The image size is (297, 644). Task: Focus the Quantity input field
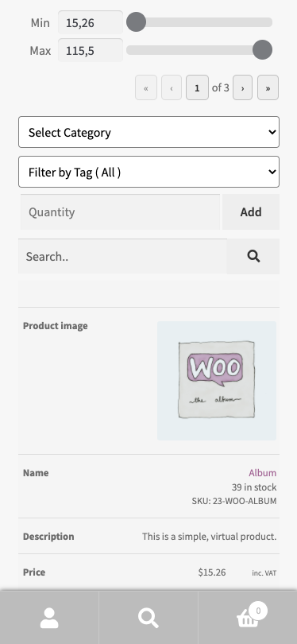coord(120,212)
